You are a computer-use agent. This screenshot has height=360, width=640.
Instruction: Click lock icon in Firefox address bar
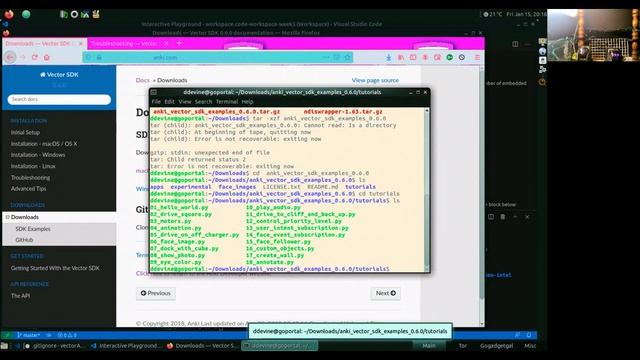(x=99, y=58)
